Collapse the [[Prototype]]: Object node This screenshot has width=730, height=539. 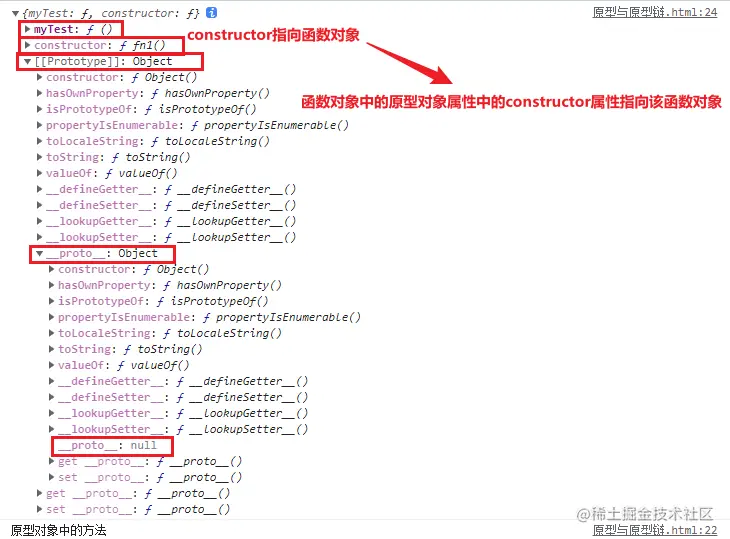27,61
